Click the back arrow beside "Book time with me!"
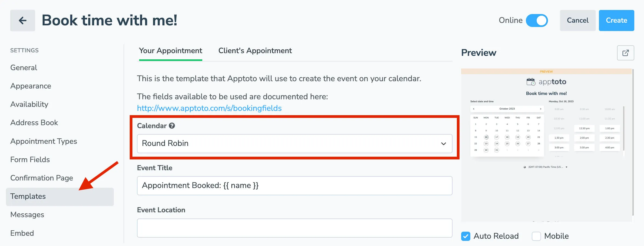This screenshot has width=644, height=246. [23, 20]
